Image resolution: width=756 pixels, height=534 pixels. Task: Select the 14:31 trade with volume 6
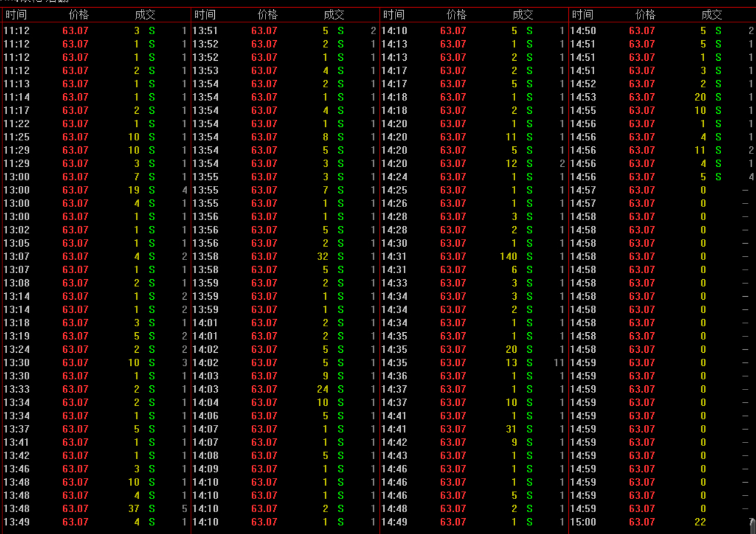[x=473, y=270]
